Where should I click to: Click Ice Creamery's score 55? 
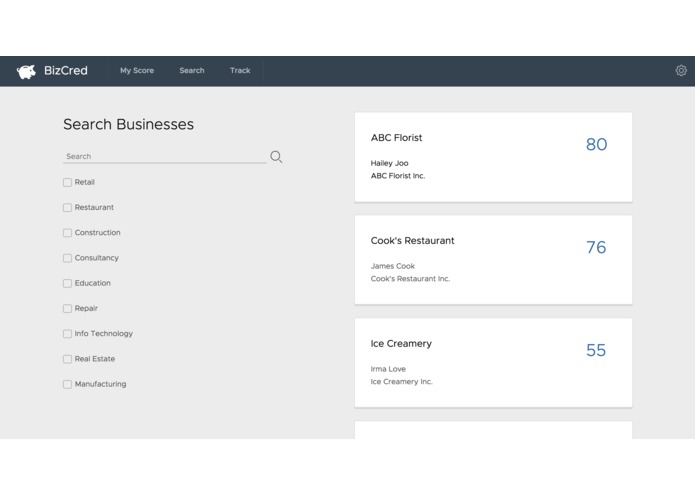point(596,350)
